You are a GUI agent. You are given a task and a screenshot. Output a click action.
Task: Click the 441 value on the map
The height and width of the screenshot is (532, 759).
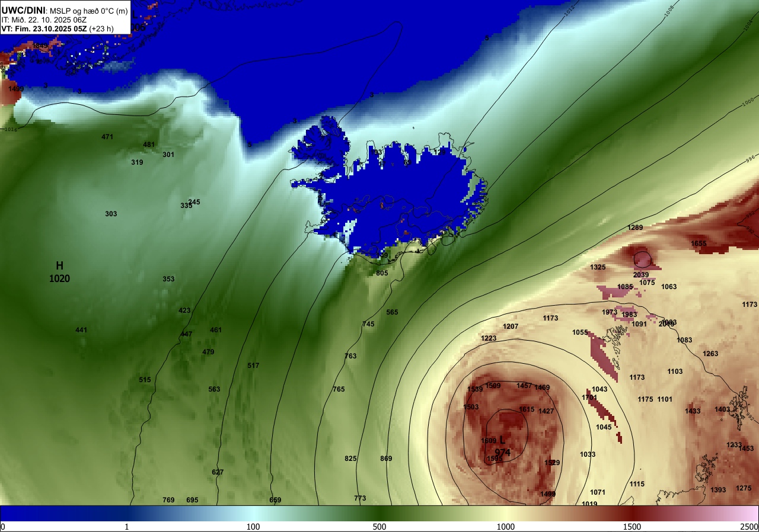coord(81,330)
